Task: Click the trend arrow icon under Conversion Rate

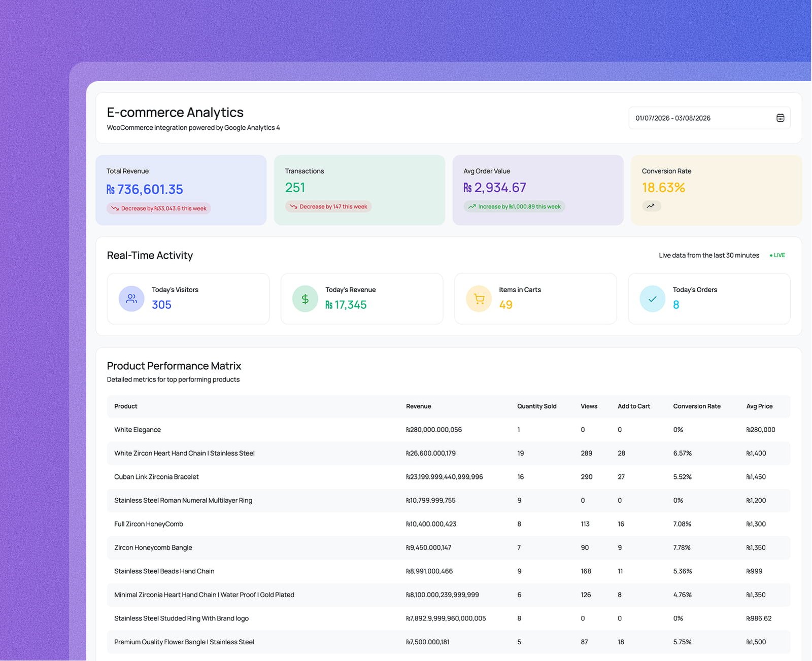Action: click(x=651, y=206)
